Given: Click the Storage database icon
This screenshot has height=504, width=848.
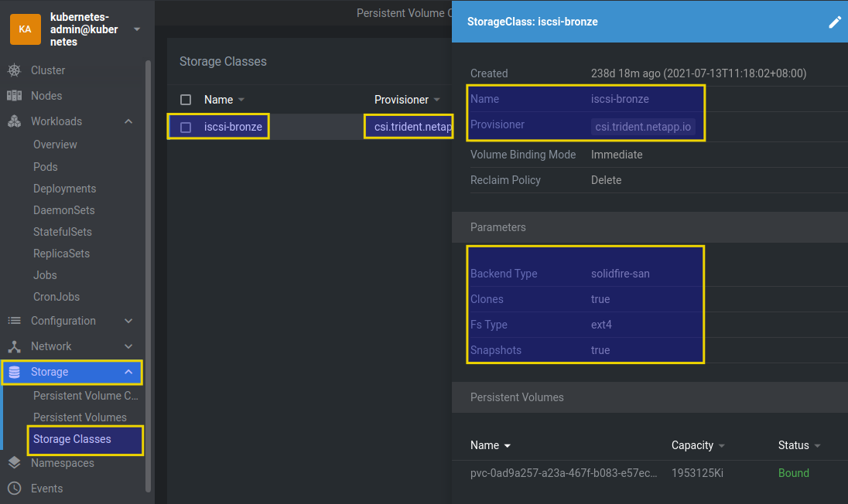Looking at the screenshot, I should (14, 372).
